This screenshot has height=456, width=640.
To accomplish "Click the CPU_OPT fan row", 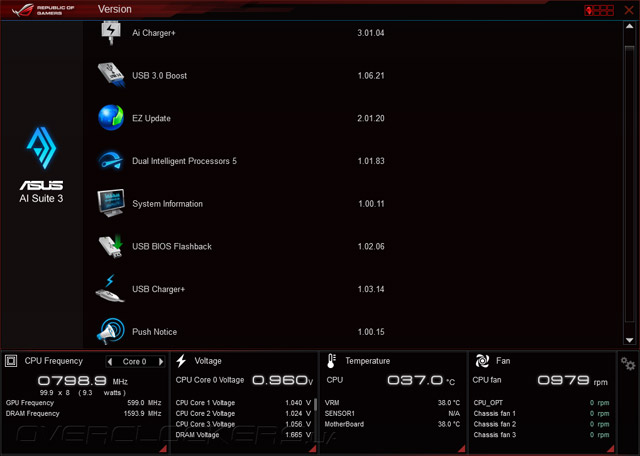I will pos(541,403).
